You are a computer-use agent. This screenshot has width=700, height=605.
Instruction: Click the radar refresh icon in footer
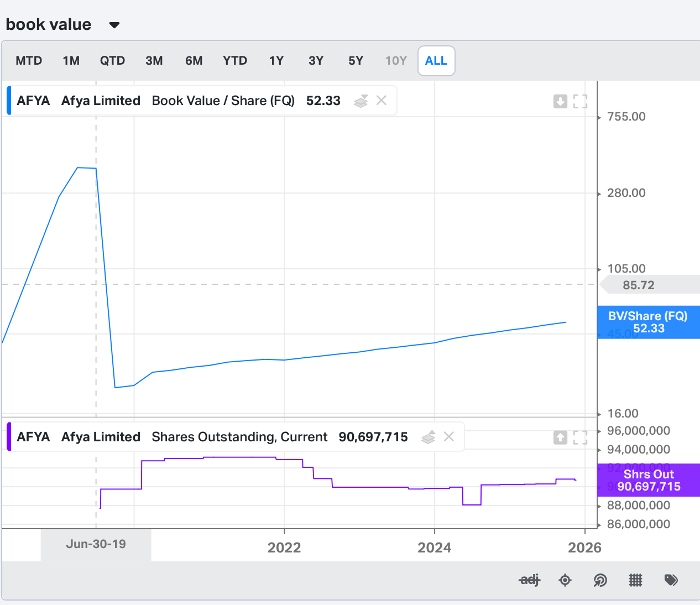(600, 580)
